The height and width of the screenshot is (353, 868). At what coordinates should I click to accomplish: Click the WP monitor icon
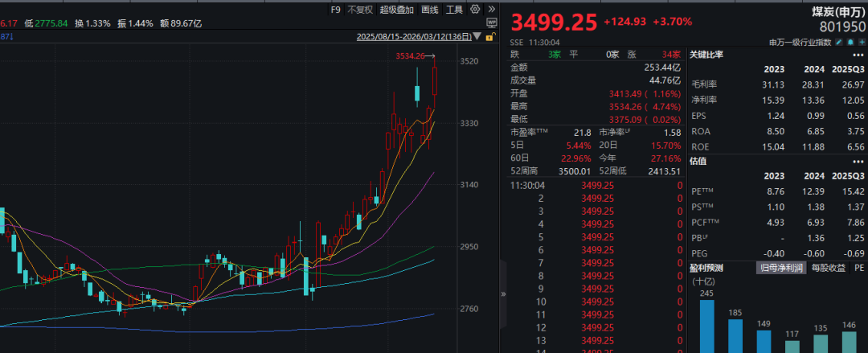pyautogui.click(x=491, y=23)
